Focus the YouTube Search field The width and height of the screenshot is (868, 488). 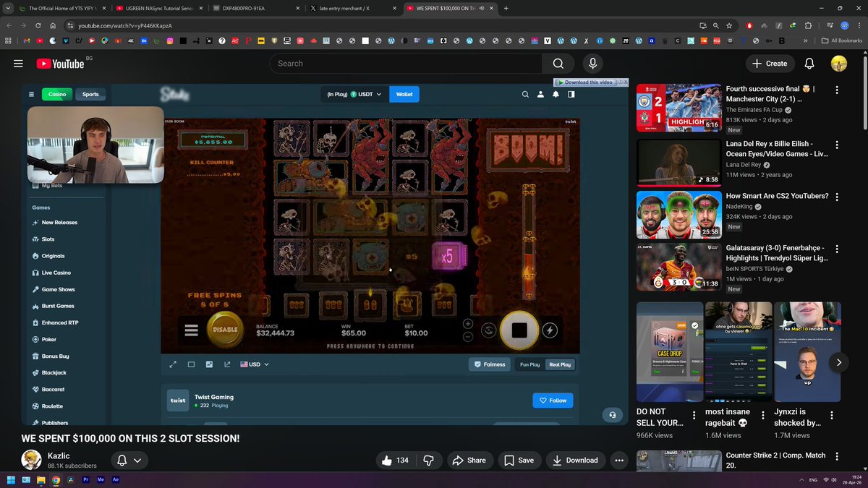[406, 64]
